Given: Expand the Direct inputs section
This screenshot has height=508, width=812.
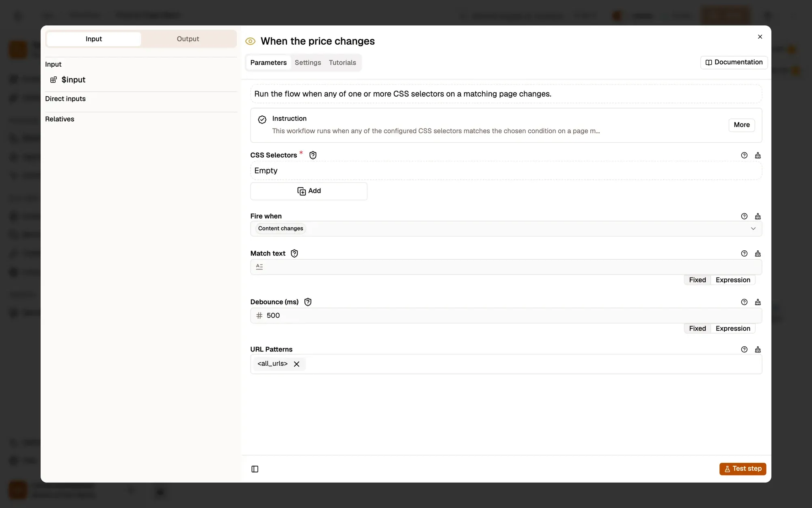Looking at the screenshot, I should (65, 99).
